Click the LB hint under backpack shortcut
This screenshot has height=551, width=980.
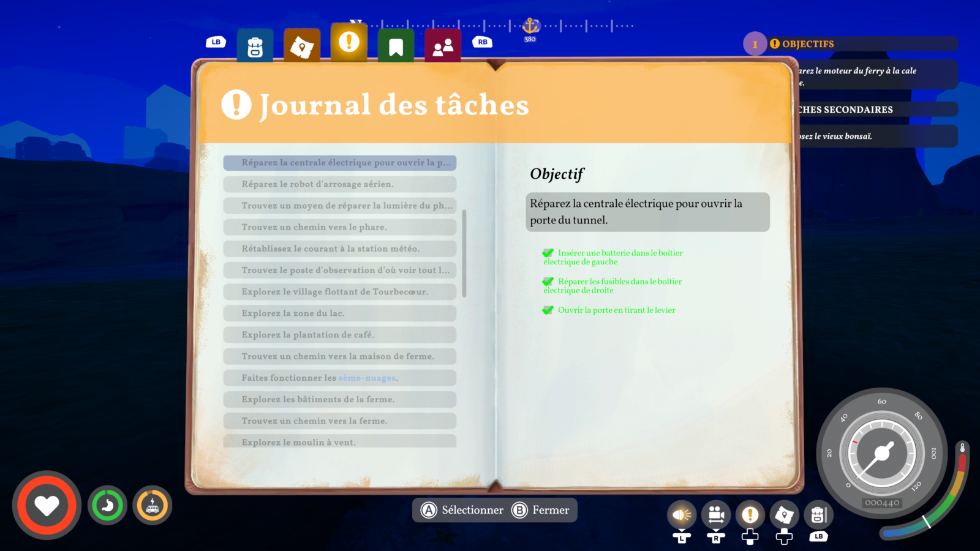tap(818, 536)
